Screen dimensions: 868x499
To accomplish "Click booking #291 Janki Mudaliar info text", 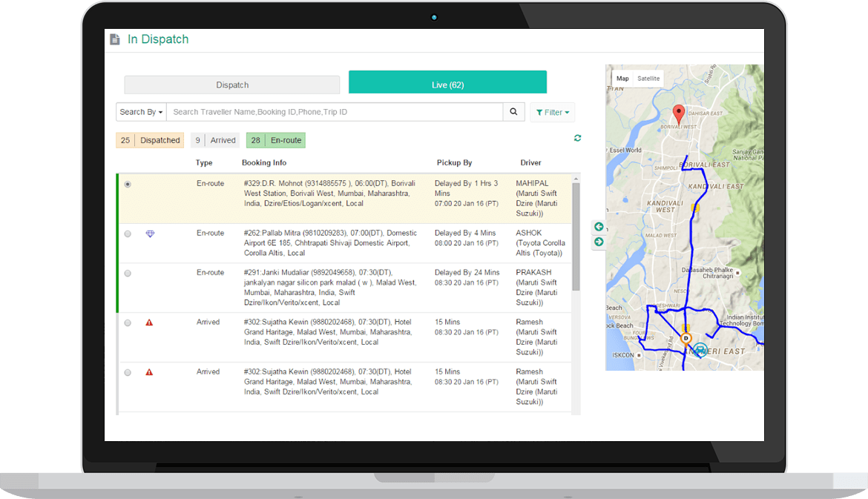I will click(x=330, y=288).
